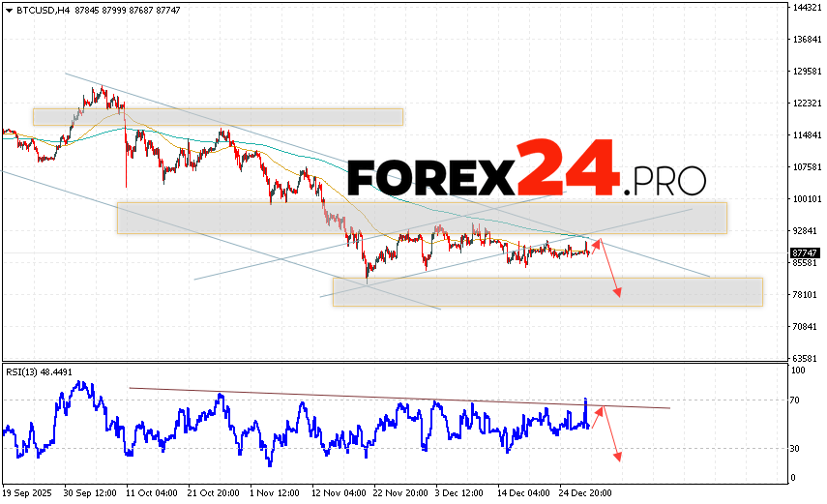Select the red upward arrow tip near 92841

pyautogui.click(x=599, y=241)
